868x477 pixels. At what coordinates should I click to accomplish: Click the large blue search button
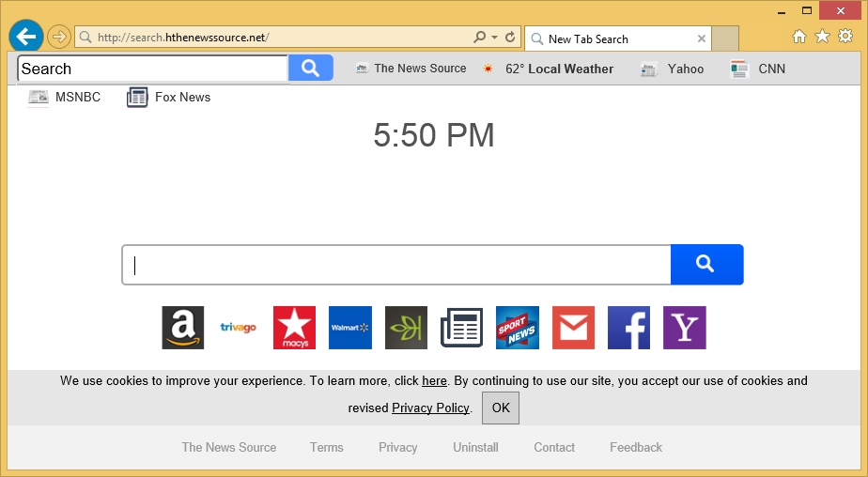[707, 265]
